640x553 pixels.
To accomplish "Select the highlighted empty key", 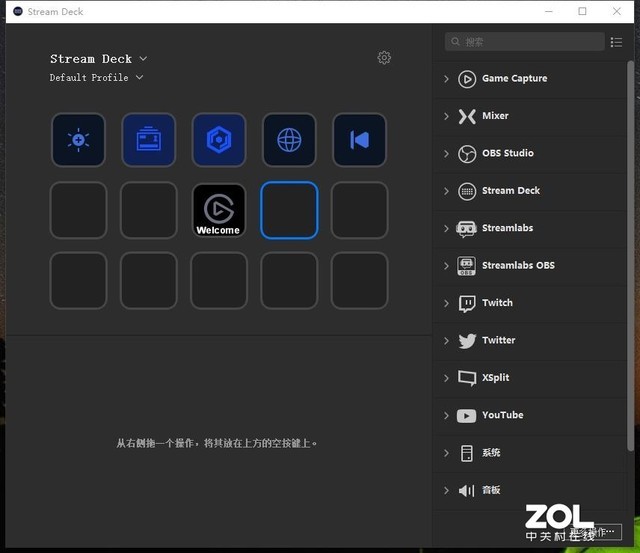I will (289, 210).
